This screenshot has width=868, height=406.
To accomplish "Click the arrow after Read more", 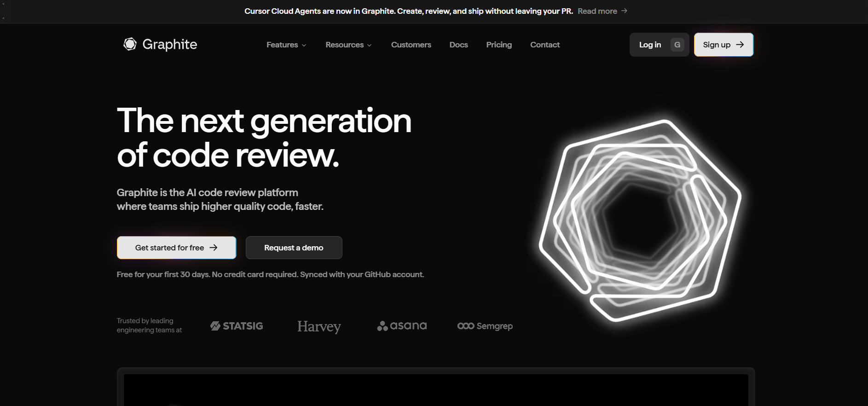I will coord(624,11).
